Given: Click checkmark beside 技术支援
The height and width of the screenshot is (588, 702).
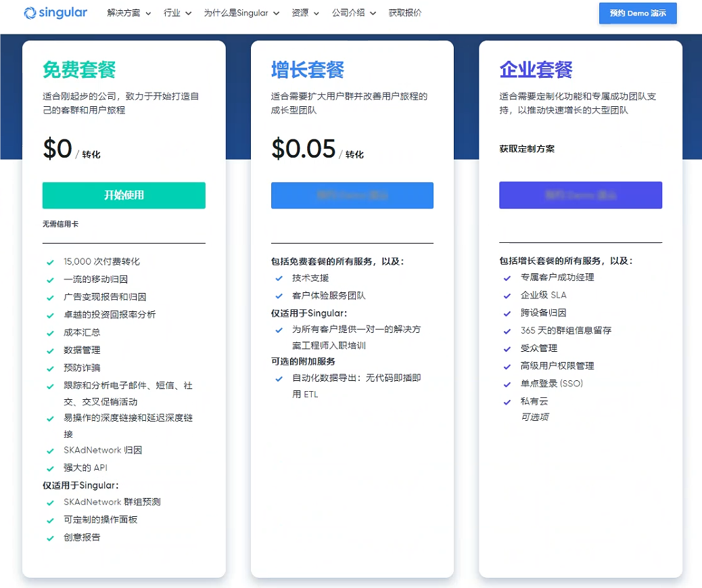Looking at the screenshot, I should pos(279,279).
